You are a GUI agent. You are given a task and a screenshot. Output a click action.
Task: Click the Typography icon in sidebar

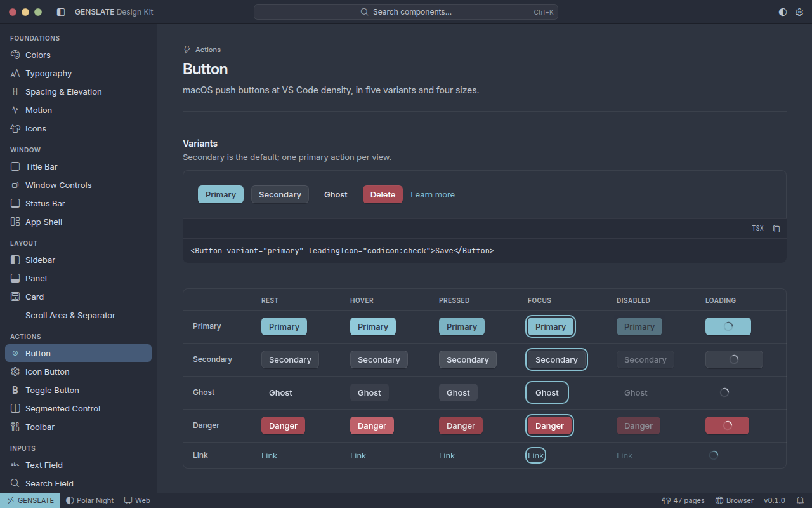pos(15,74)
